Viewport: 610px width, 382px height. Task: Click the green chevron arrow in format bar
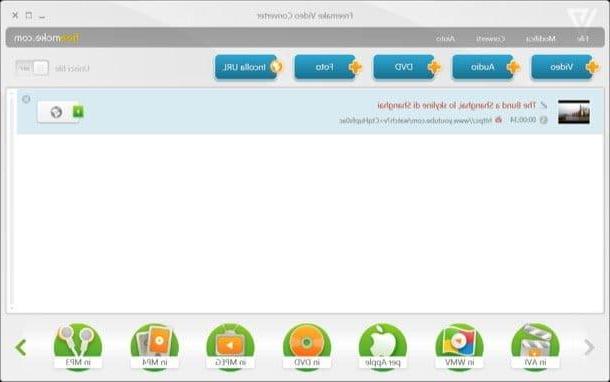(21, 347)
